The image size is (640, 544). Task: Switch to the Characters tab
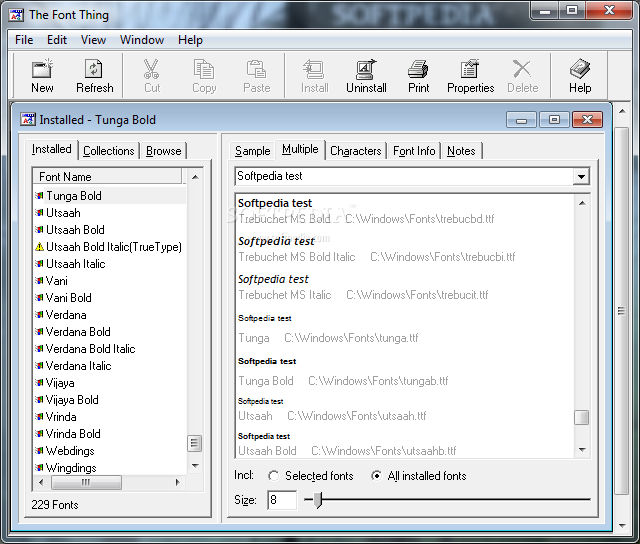coord(356,151)
